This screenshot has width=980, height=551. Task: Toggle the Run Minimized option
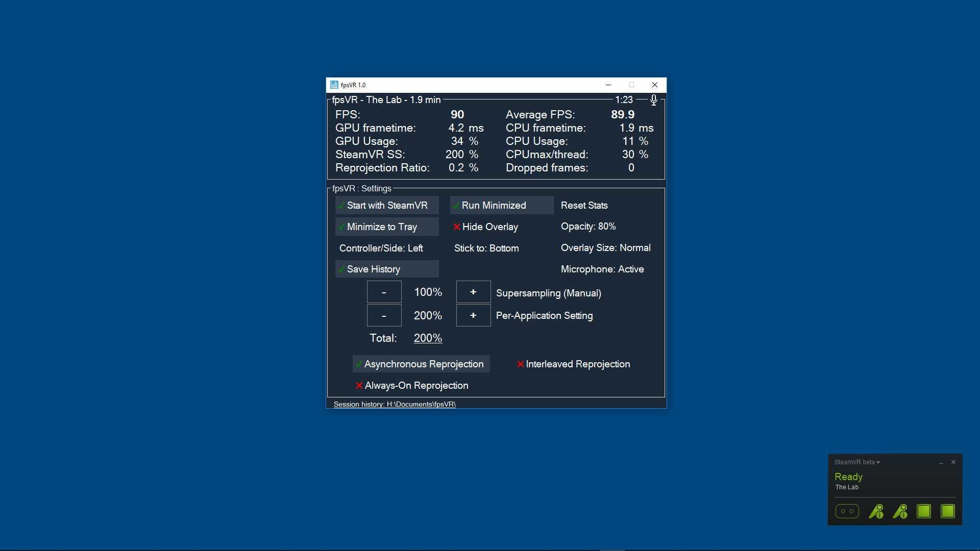pyautogui.click(x=502, y=205)
